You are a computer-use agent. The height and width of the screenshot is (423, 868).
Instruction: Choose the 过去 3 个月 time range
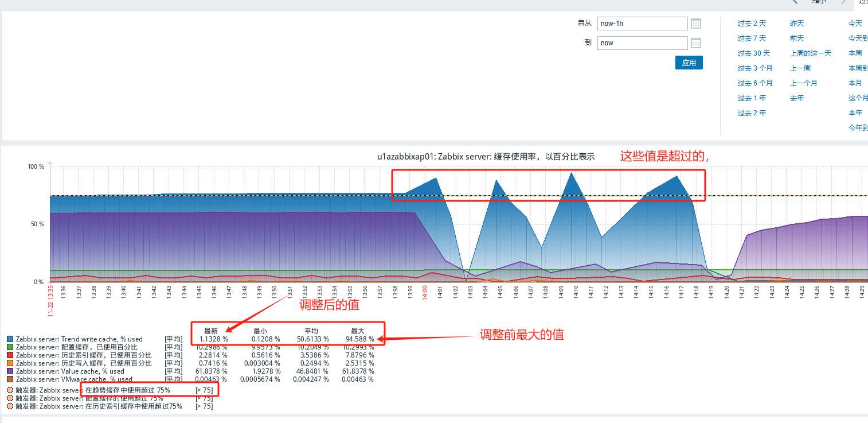(x=755, y=68)
